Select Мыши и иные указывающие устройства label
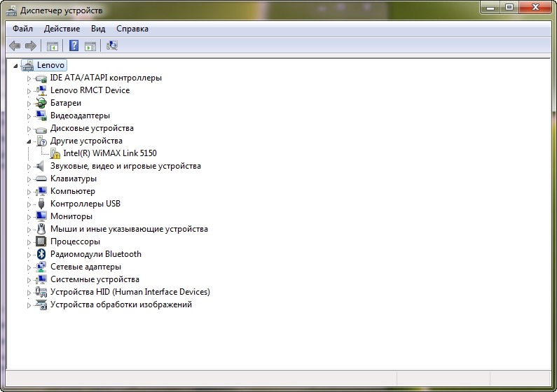 (129, 229)
